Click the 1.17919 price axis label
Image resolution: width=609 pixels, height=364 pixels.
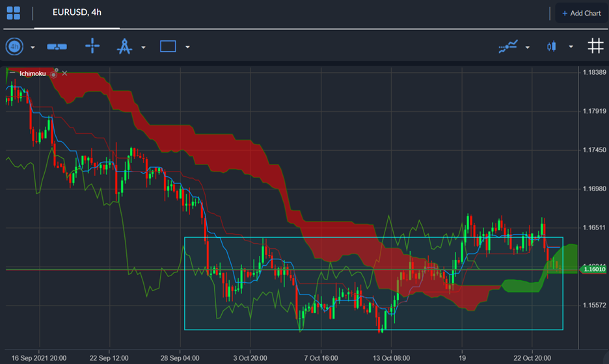pos(594,111)
